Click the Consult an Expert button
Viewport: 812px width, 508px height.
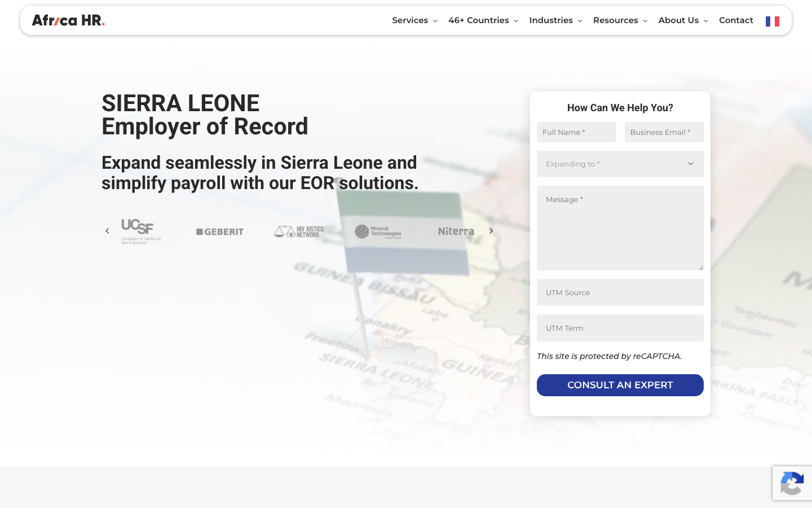click(620, 385)
